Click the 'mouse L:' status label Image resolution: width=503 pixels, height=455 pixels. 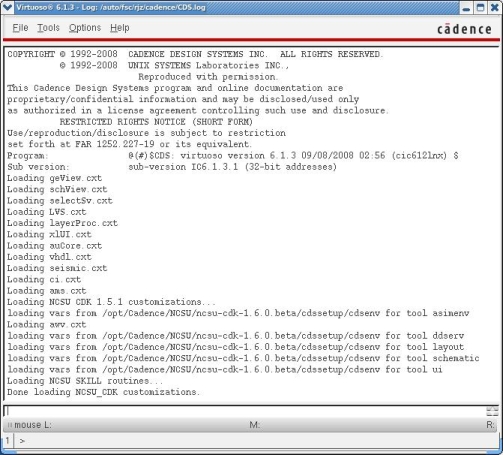coord(33,425)
